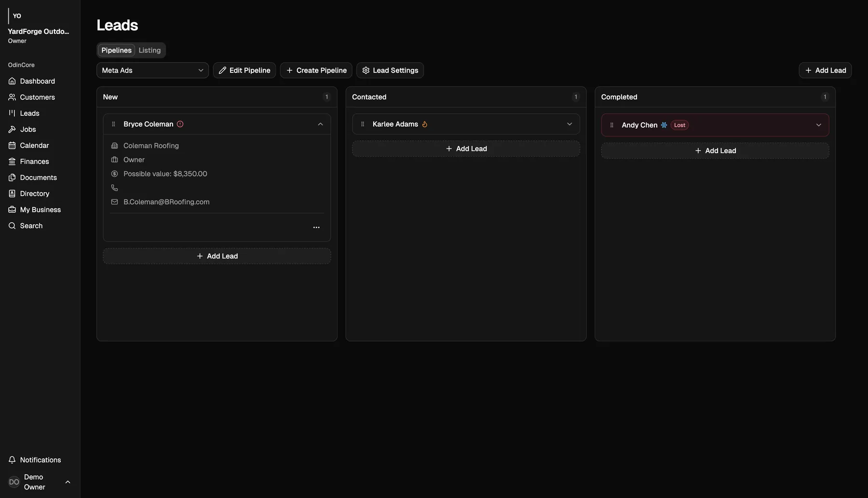
Task: Click the briefcase icon beside Owner title
Action: coord(114,160)
